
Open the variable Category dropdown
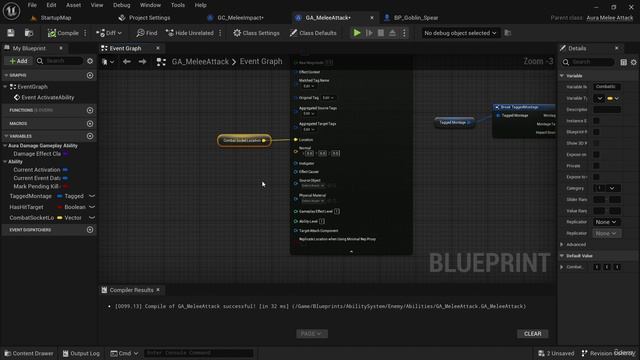[607, 188]
